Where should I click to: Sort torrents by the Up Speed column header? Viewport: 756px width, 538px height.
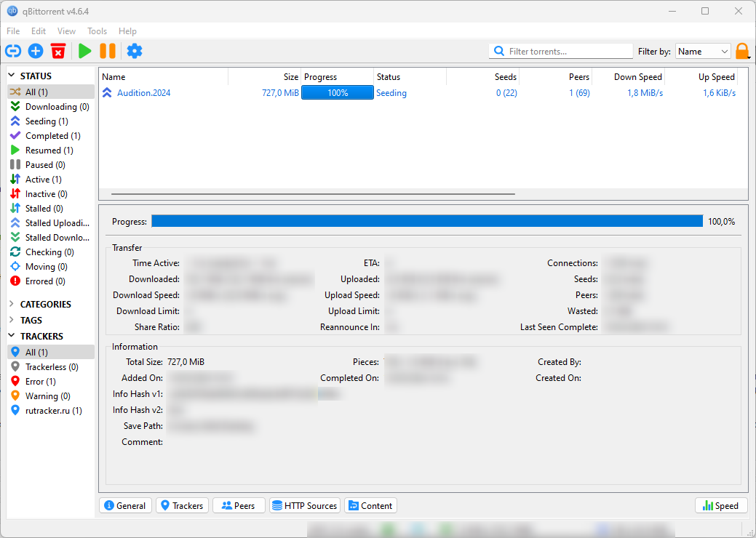tap(701, 77)
